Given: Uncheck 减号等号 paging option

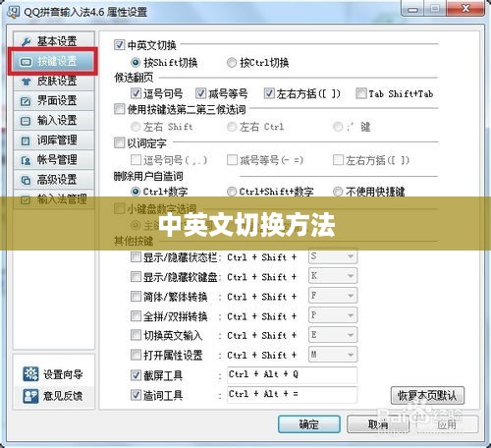Looking at the screenshot, I should (200, 93).
